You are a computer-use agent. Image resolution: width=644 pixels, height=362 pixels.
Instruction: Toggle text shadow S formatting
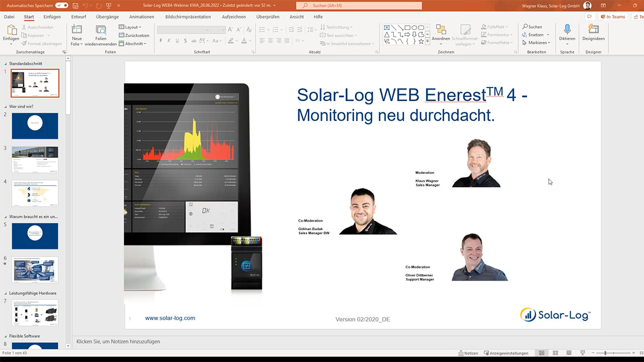pos(185,41)
